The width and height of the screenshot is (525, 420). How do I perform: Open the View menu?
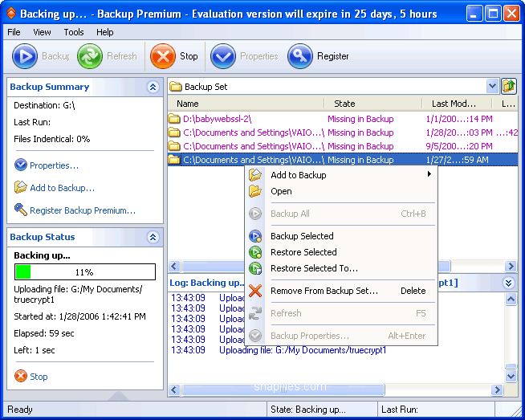42,32
